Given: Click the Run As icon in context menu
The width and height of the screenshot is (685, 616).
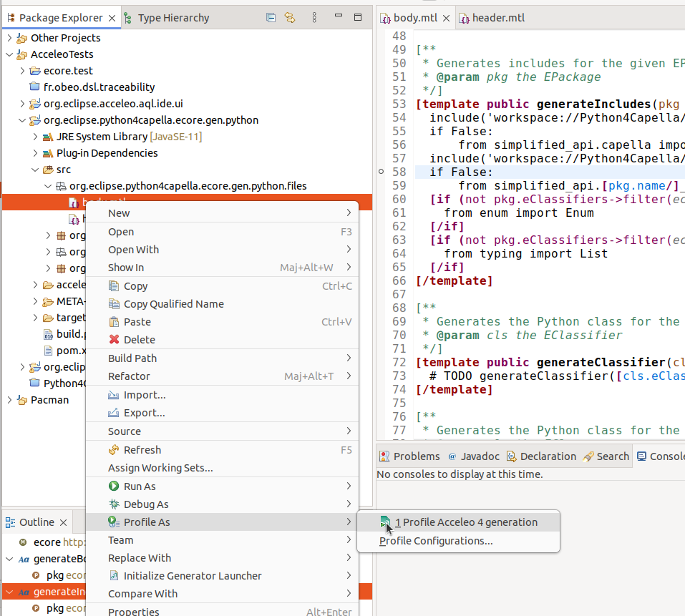Looking at the screenshot, I should point(114,487).
